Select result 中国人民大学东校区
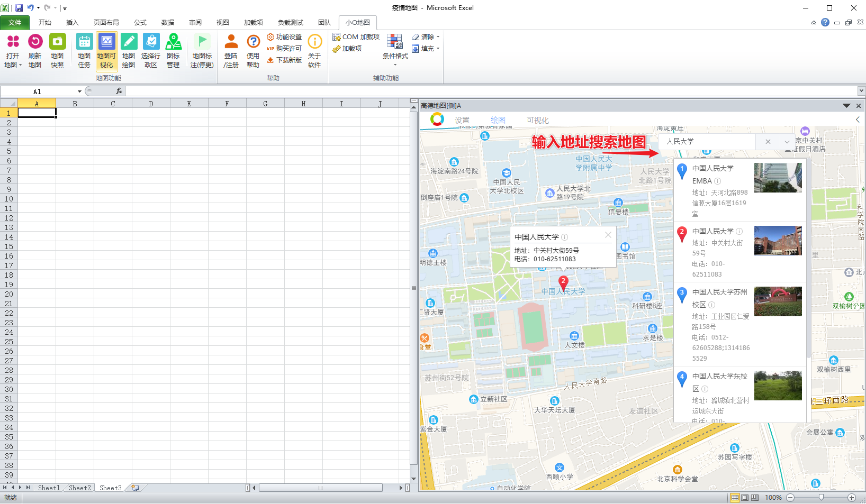 coord(739,396)
